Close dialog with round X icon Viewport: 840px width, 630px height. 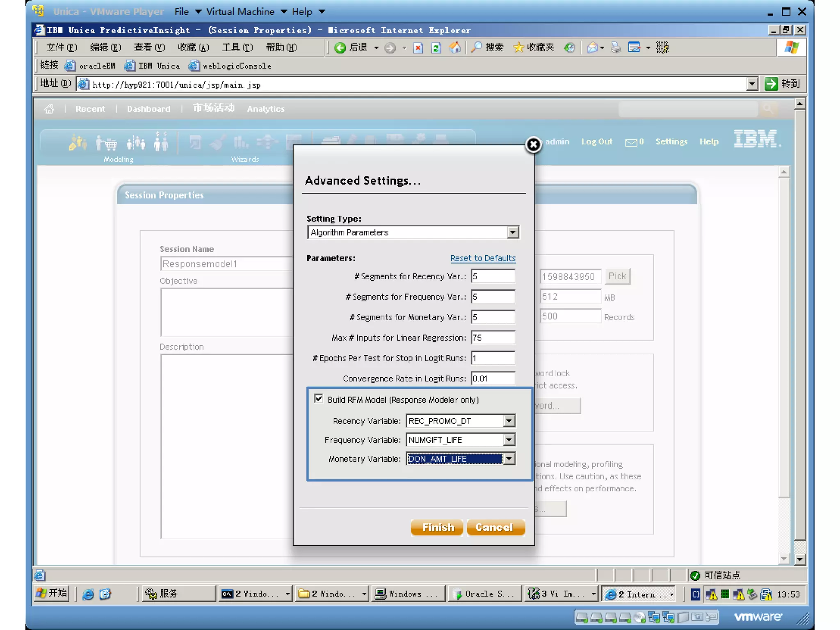point(533,144)
